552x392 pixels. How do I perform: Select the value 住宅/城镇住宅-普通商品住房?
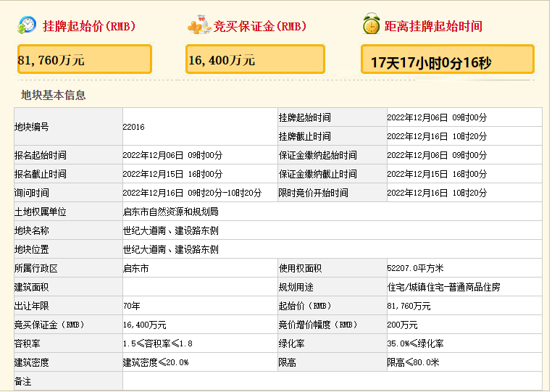tap(443, 287)
